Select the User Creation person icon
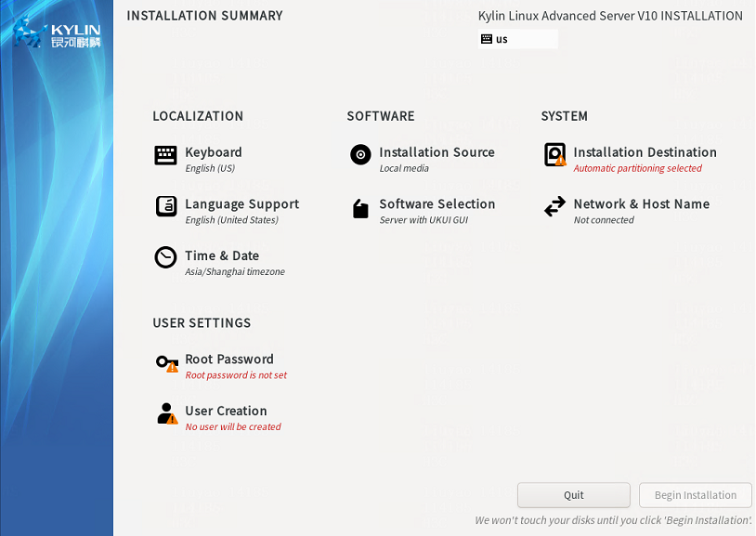The width and height of the screenshot is (756, 536). (x=167, y=414)
